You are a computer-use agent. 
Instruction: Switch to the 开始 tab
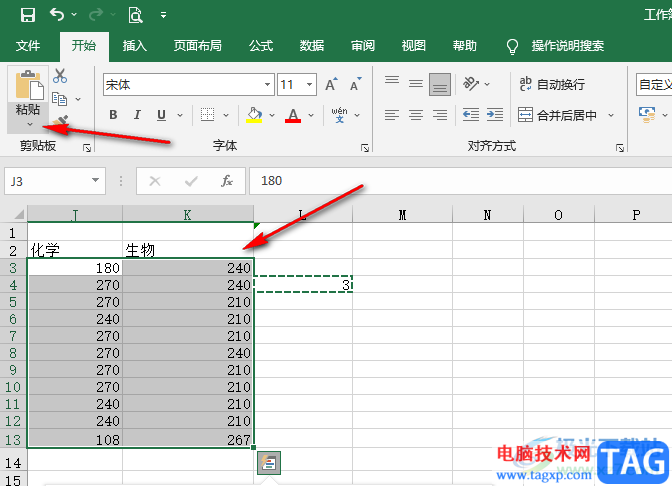84,45
